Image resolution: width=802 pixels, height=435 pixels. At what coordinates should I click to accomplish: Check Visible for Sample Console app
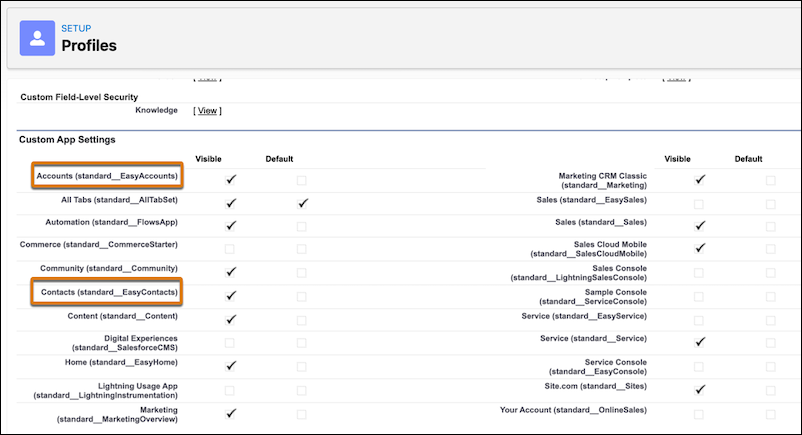click(x=699, y=296)
